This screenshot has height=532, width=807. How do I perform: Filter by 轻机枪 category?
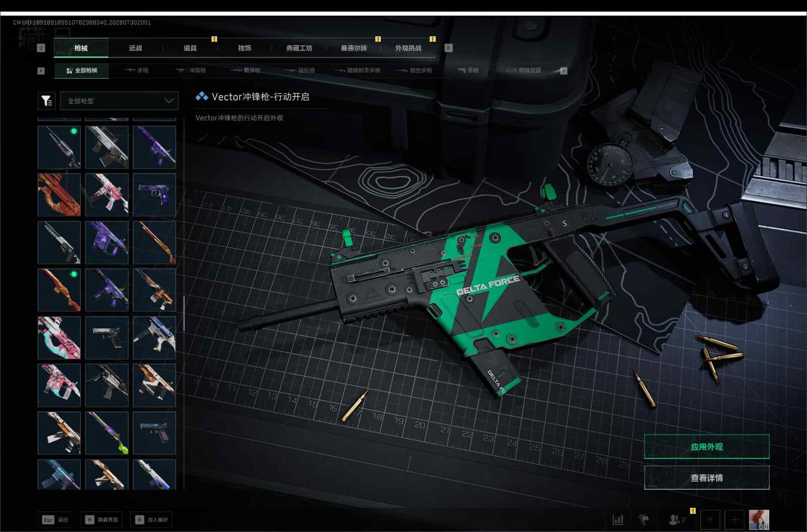(x=300, y=71)
